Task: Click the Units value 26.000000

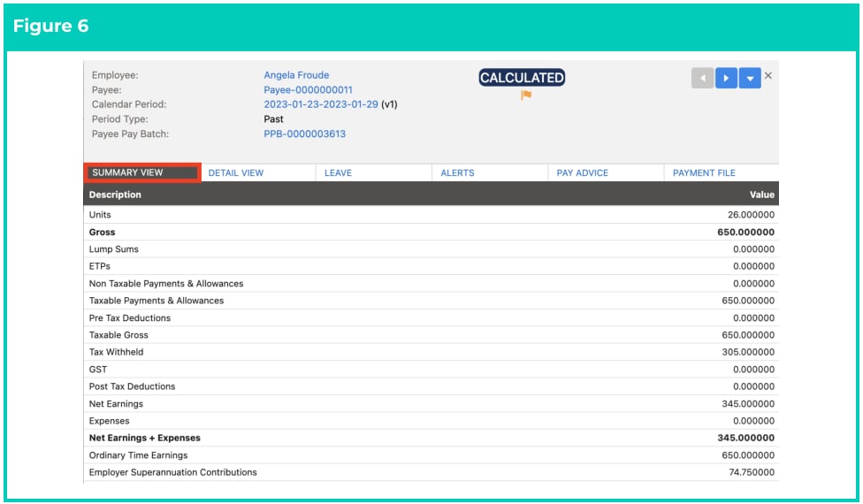Action: (x=751, y=215)
